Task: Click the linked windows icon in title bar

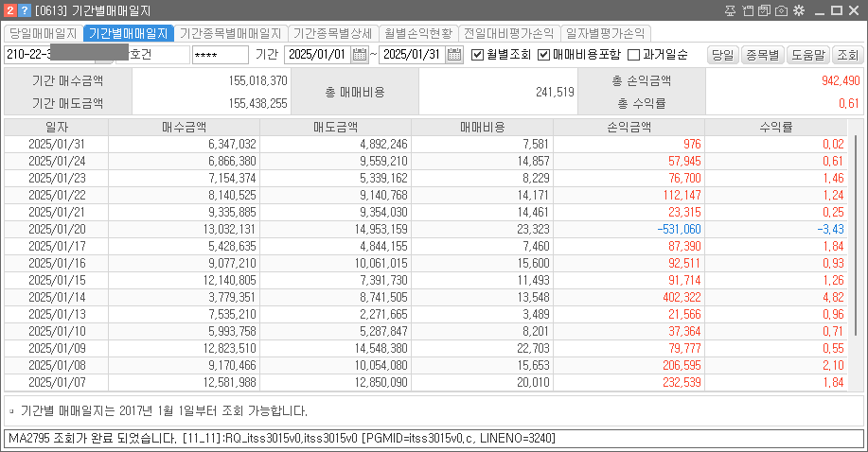Action: click(765, 10)
